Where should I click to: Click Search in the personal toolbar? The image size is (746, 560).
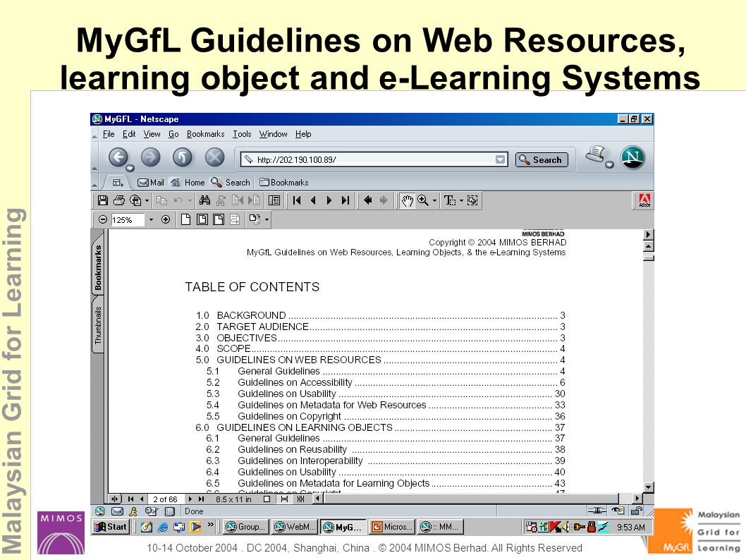pos(231,183)
